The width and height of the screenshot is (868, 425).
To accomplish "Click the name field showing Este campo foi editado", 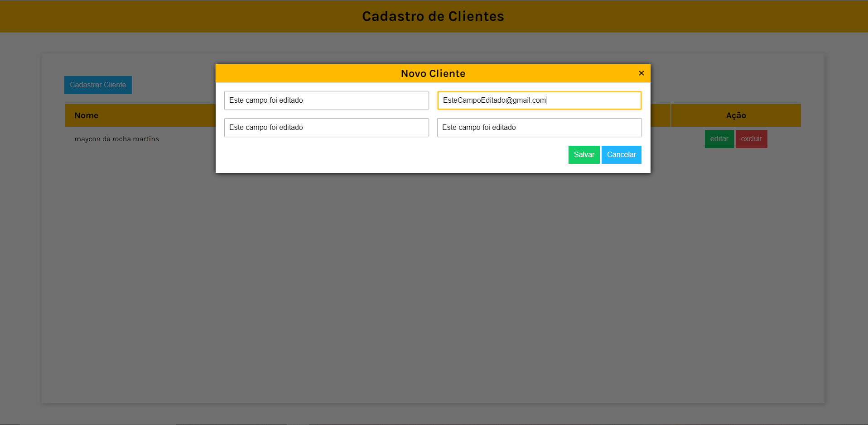I will tap(326, 100).
